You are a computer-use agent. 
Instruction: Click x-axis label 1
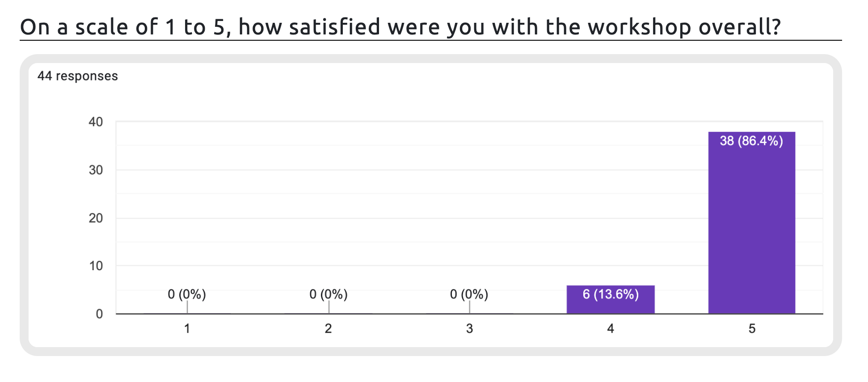click(187, 329)
